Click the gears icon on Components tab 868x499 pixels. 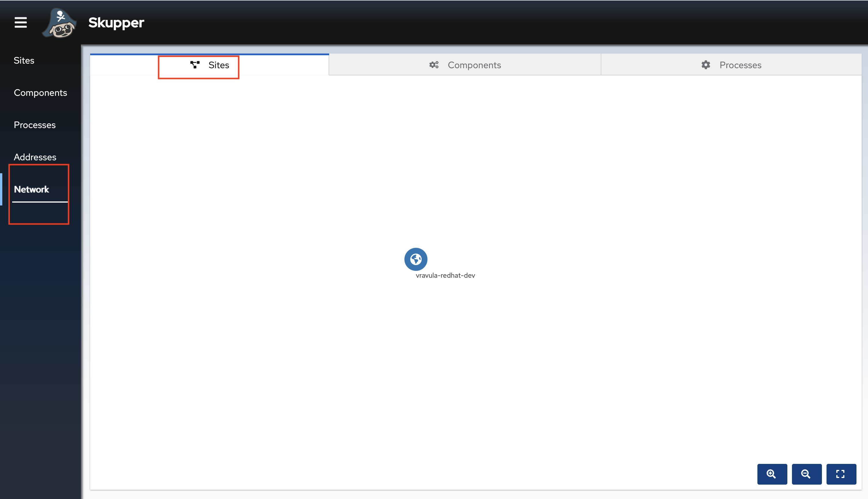click(x=434, y=65)
